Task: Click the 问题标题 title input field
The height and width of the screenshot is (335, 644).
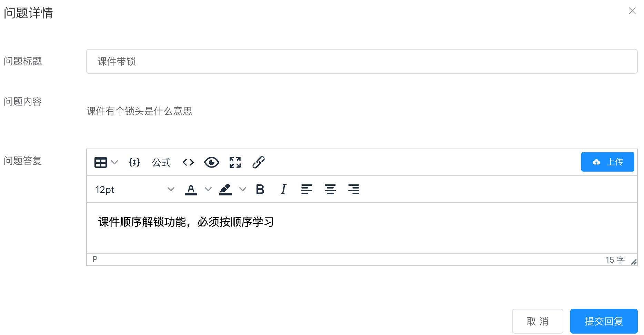Action: [362, 61]
